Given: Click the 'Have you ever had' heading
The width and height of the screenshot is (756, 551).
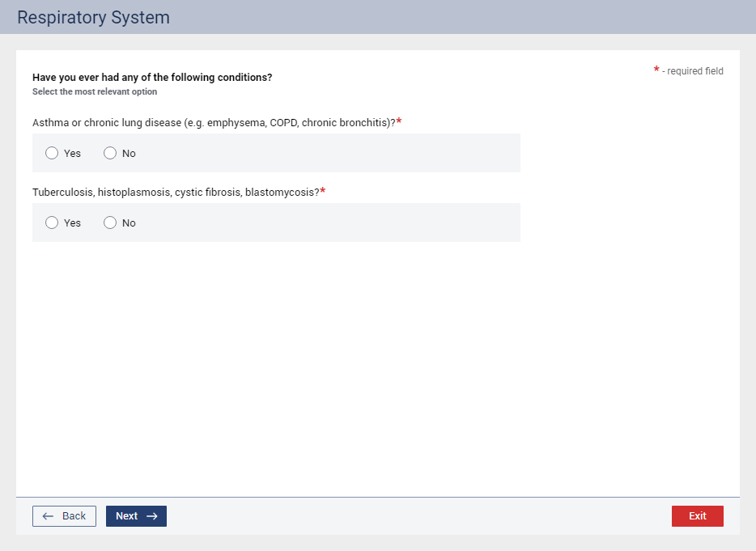Looking at the screenshot, I should 152,78.
